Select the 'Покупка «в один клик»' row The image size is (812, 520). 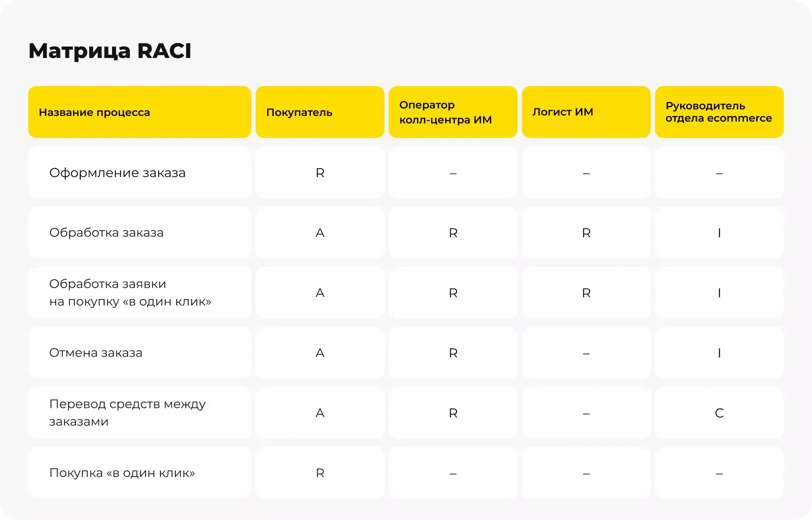point(122,473)
